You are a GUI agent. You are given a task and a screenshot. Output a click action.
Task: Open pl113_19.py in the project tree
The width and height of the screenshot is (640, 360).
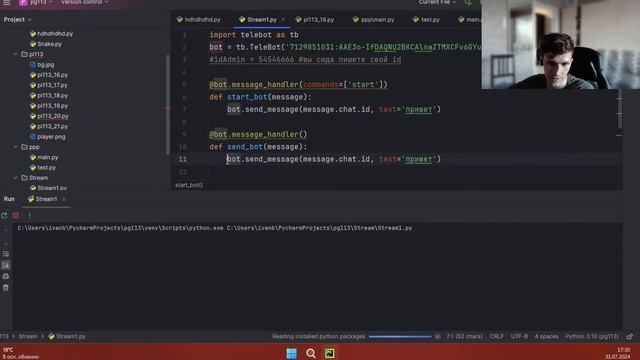point(49,106)
